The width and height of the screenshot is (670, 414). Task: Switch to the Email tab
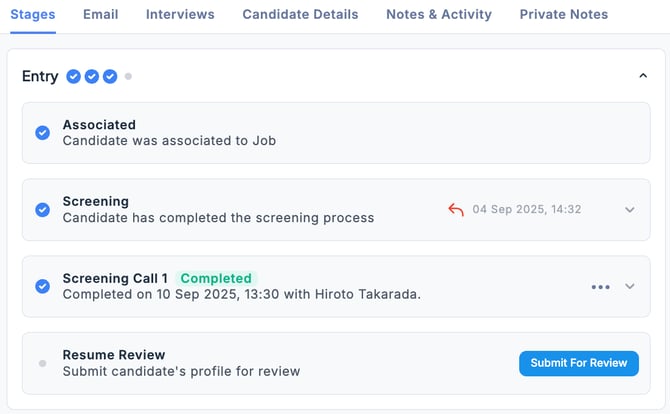100,14
